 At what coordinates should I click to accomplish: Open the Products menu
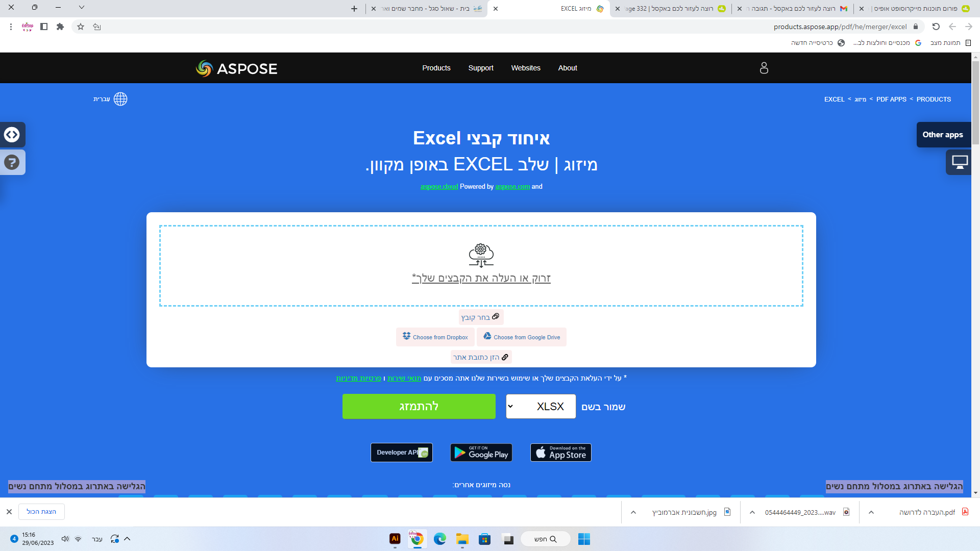pos(436,68)
